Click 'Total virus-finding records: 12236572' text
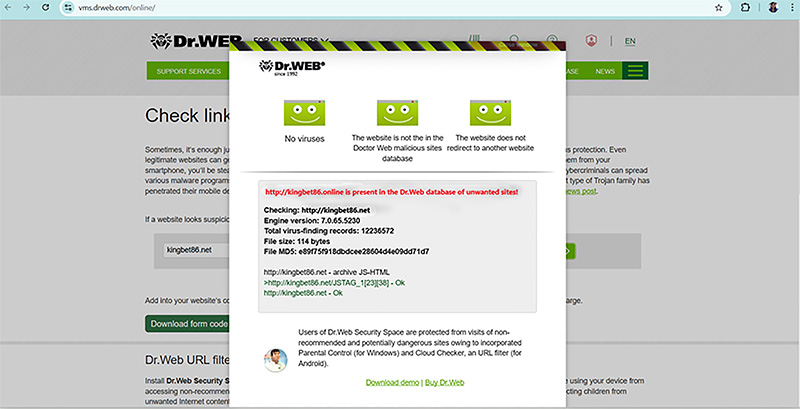 329,231
